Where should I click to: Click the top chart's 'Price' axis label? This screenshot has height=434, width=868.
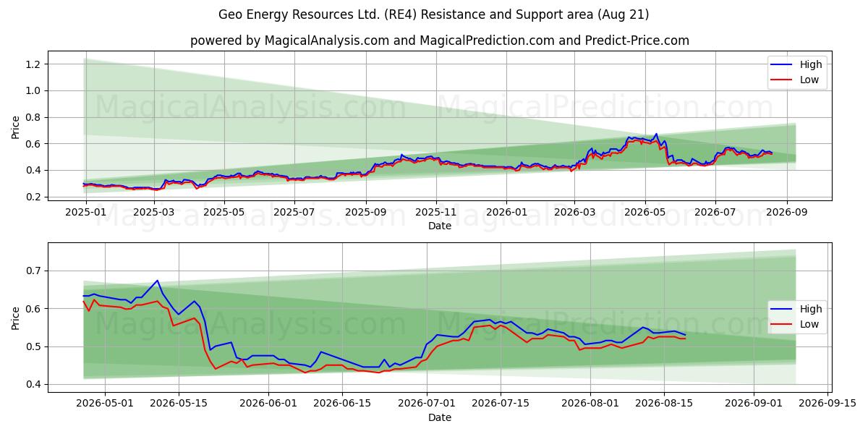tap(16, 127)
